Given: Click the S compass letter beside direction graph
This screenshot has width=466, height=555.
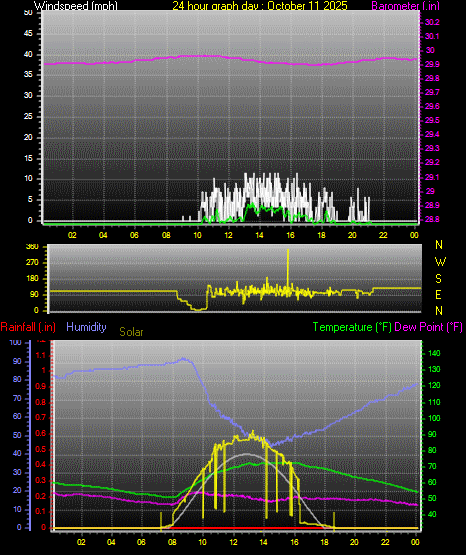Looking at the screenshot, I should pyautogui.click(x=438, y=279).
